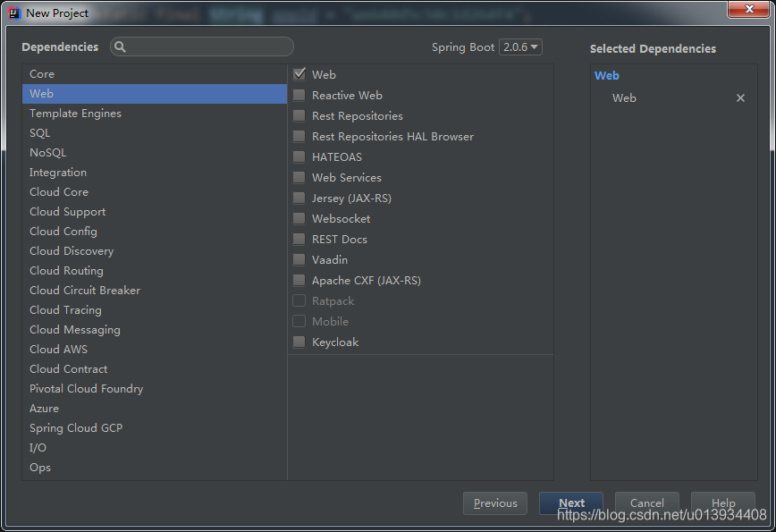Select Cloud AWS category

155,350
